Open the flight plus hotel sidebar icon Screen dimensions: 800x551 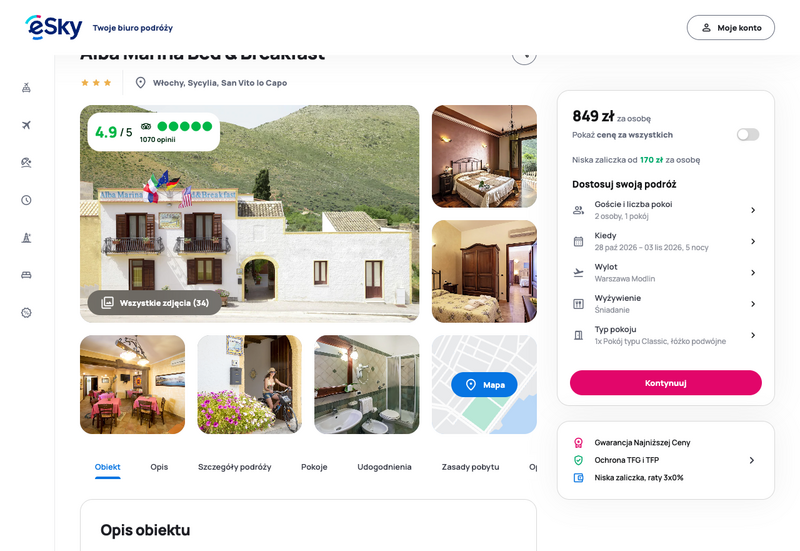(x=27, y=88)
